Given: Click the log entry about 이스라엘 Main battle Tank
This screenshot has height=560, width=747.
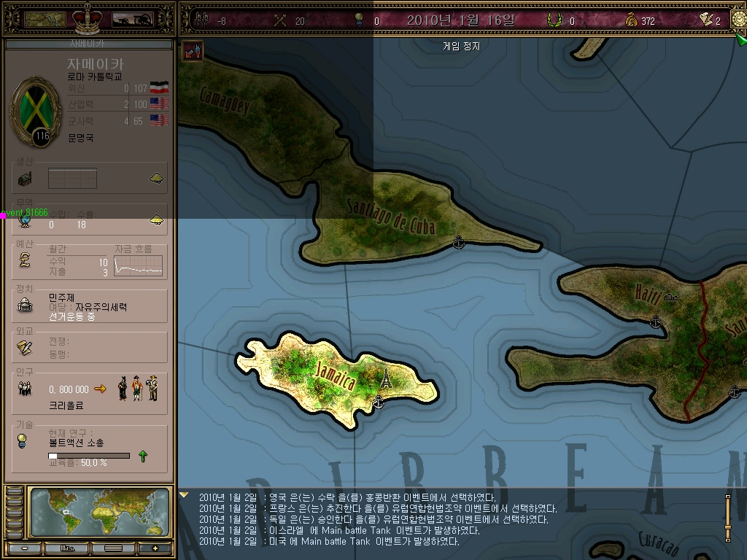Looking at the screenshot, I should (339, 530).
